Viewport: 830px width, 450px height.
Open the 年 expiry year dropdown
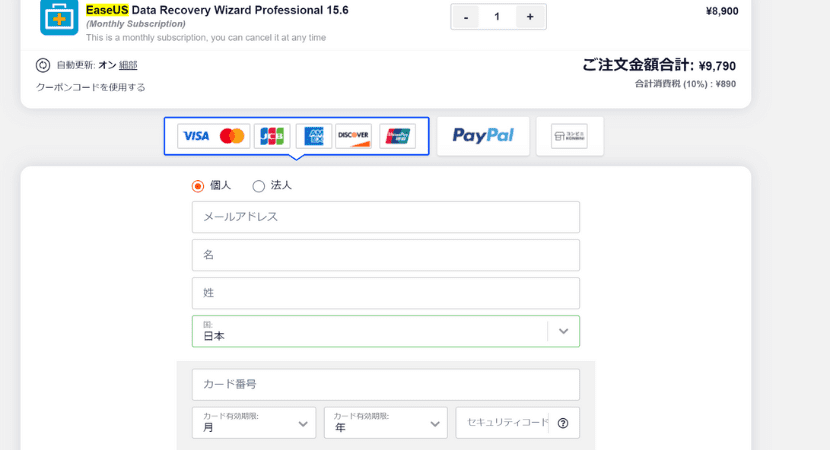pyautogui.click(x=386, y=423)
